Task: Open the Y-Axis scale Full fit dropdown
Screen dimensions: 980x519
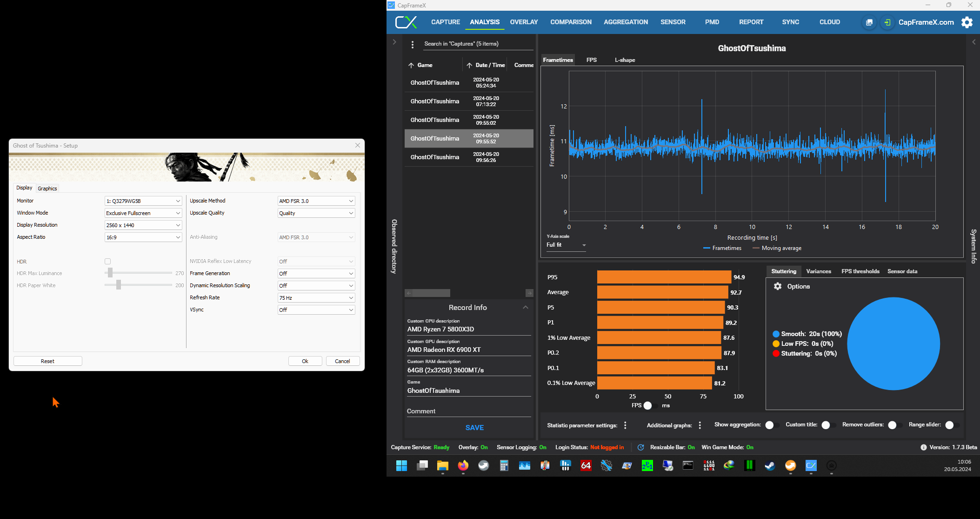Action: [x=566, y=245]
